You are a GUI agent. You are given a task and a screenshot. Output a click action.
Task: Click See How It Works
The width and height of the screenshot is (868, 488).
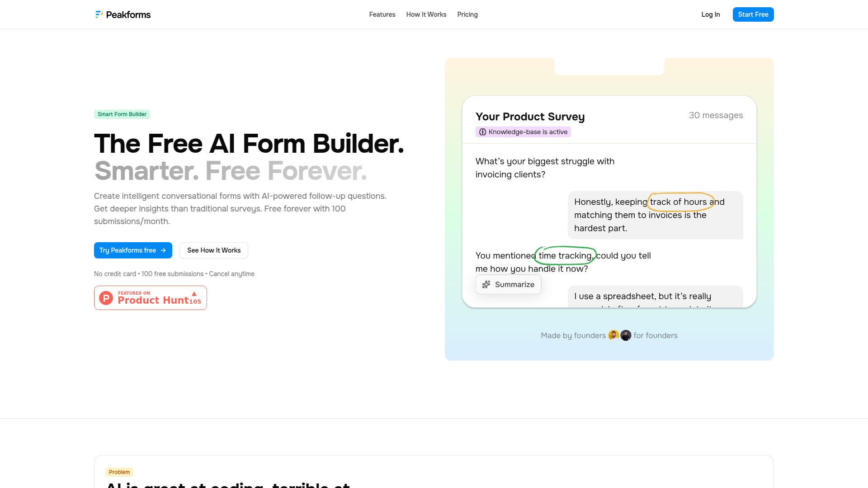pyautogui.click(x=213, y=250)
